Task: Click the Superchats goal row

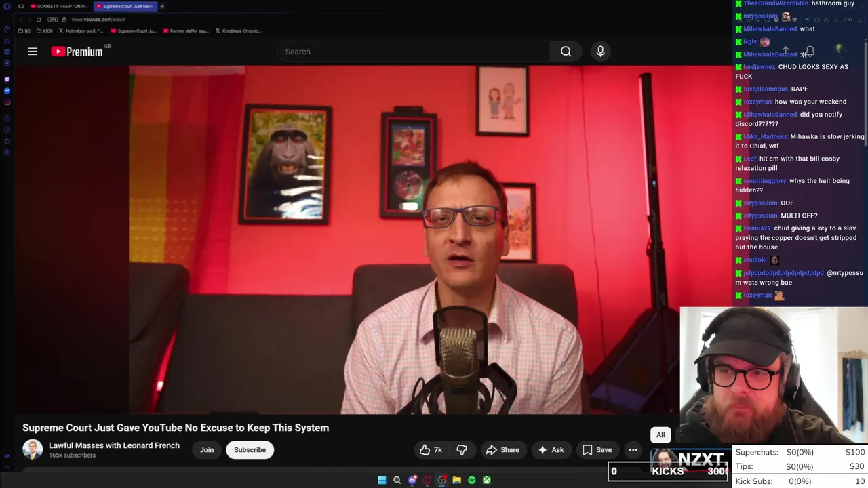Action: click(x=800, y=452)
